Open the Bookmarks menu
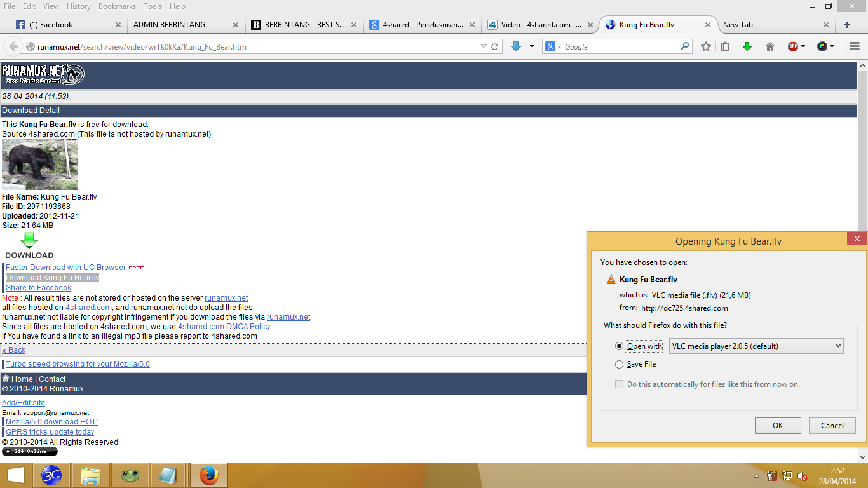The height and width of the screenshot is (488, 868). click(x=118, y=6)
